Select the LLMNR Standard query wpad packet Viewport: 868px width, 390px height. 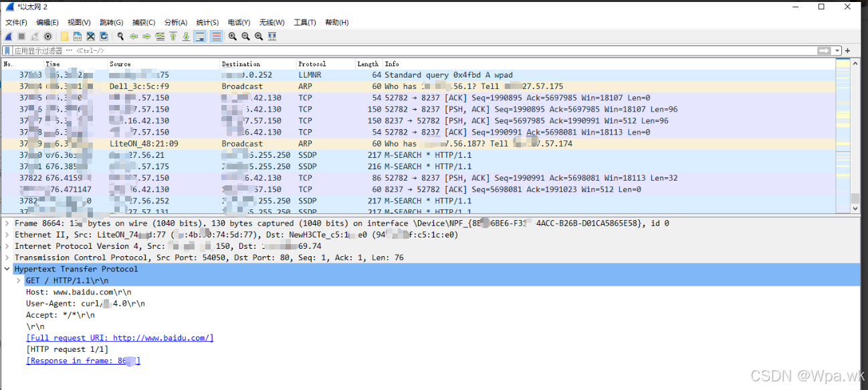[x=418, y=75]
